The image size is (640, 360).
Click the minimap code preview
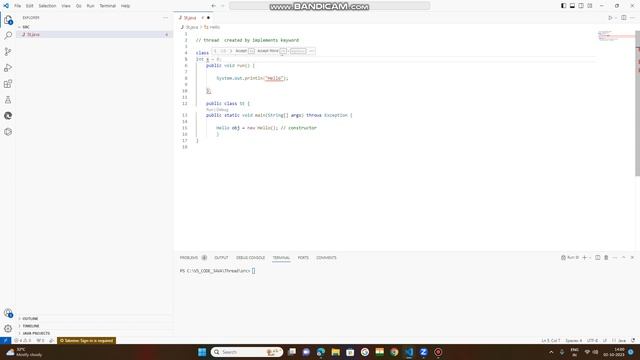coord(616,36)
